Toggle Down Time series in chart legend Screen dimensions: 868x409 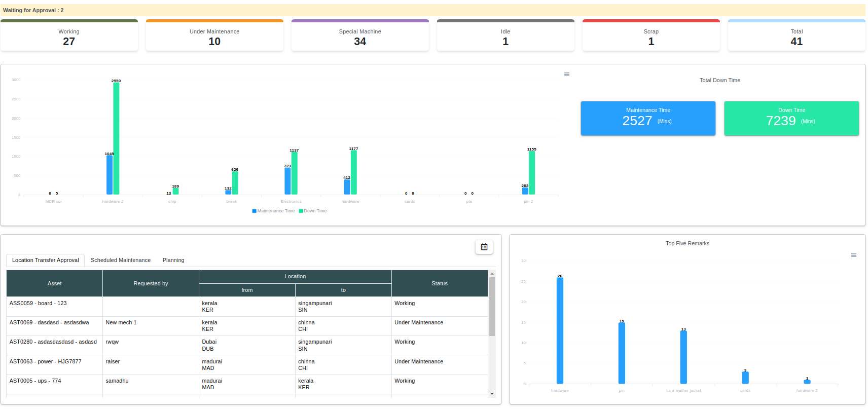pyautogui.click(x=313, y=211)
